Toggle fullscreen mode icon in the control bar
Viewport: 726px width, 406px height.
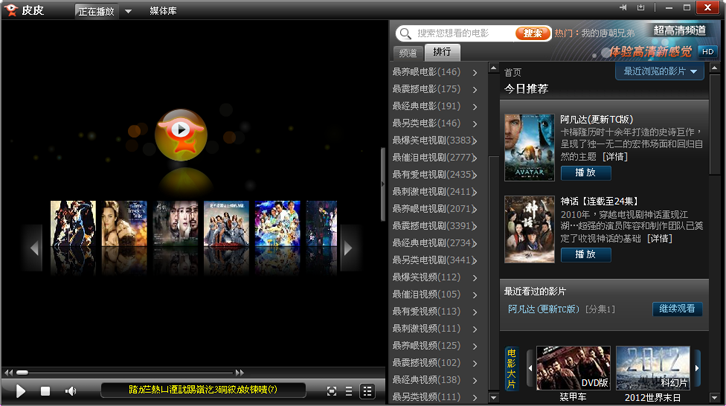coord(332,390)
